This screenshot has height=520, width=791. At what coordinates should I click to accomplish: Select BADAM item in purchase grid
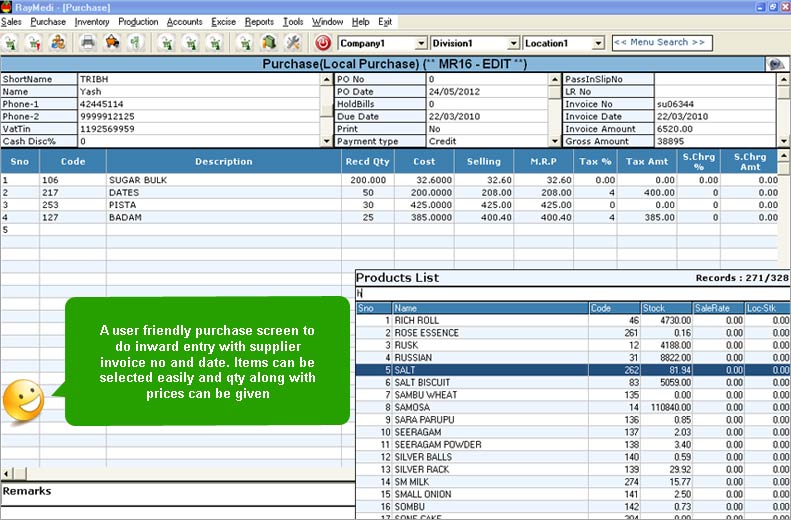tap(223, 217)
